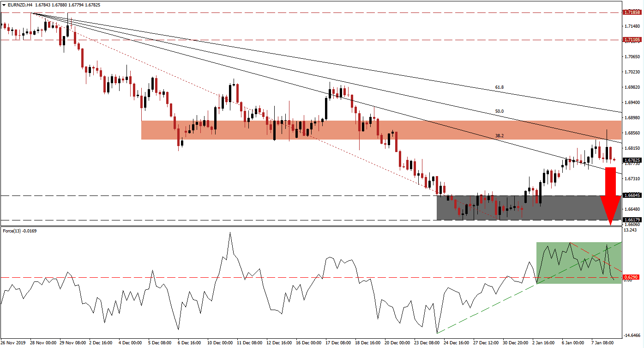This screenshot has width=644, height=348.
Task: Click the red 1.71858 price level label
Action: pyautogui.click(x=632, y=12)
